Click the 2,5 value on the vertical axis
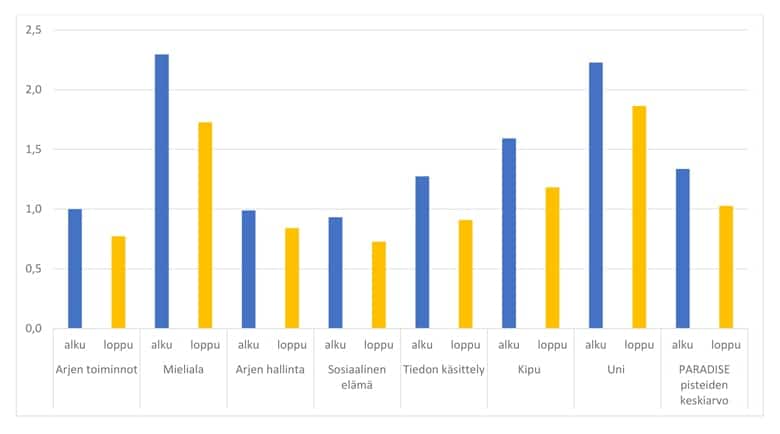780x434 pixels. (x=33, y=30)
